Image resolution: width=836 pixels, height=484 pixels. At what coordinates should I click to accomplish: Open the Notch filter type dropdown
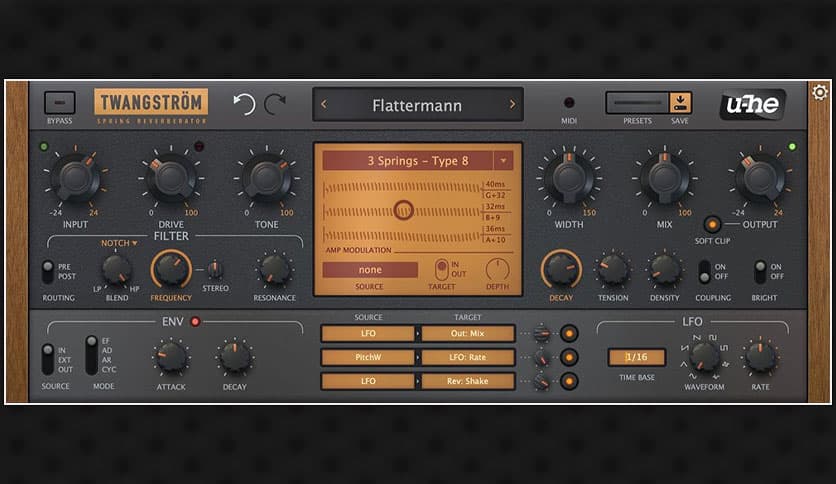pos(119,243)
